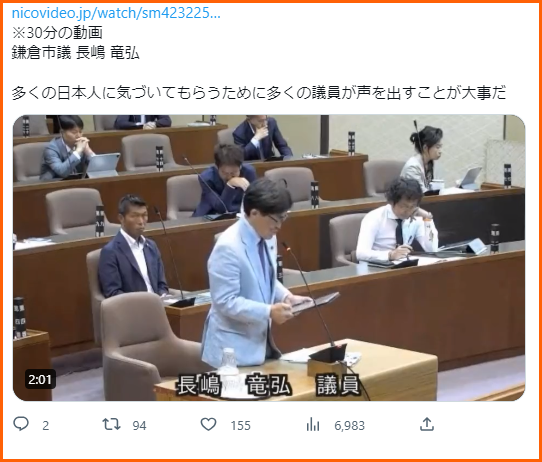Click the retweet arrows icon
542x462 pixels.
tap(111, 424)
